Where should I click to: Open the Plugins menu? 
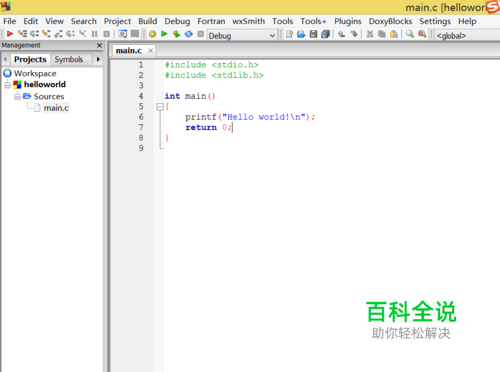pyautogui.click(x=348, y=21)
